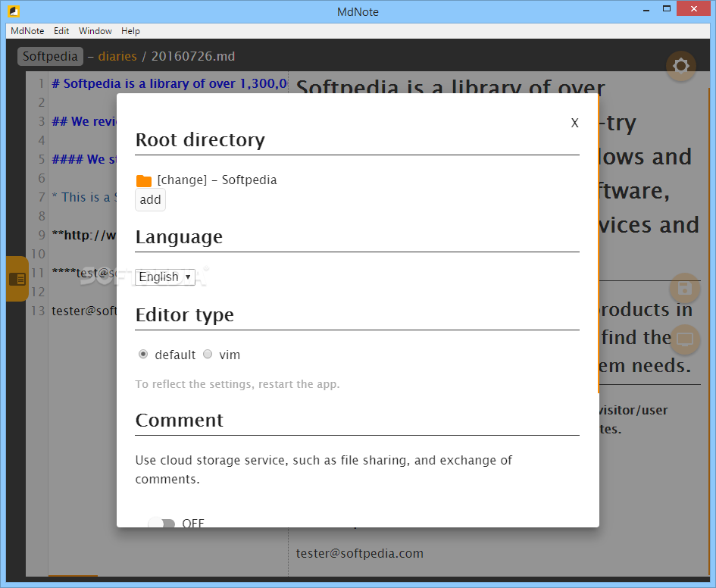Open the MdNote menu
The width and height of the screenshot is (716, 588).
27,31
